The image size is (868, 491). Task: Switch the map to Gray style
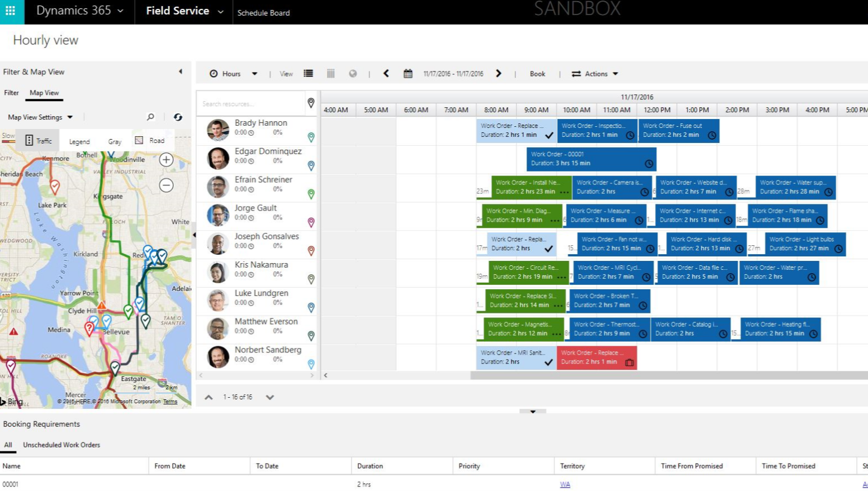(x=115, y=141)
